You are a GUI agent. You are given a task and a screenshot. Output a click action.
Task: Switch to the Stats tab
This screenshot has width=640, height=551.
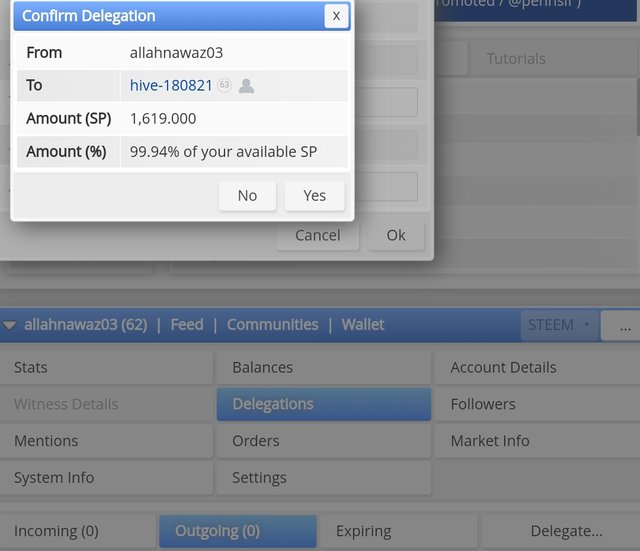[106, 367]
